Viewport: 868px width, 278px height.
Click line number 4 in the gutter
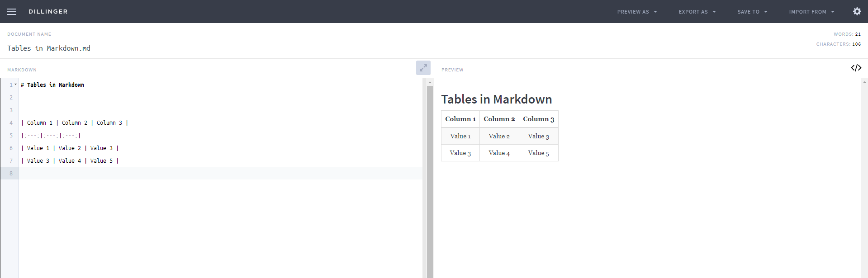[x=11, y=123]
